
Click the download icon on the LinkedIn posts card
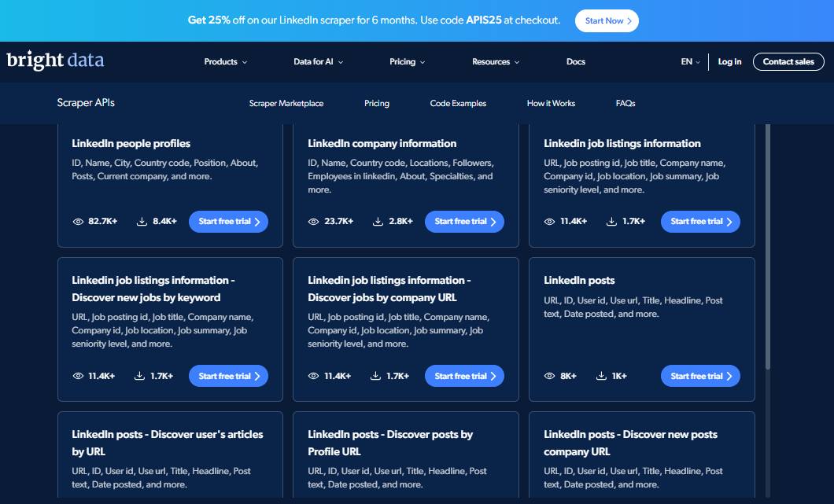click(x=600, y=376)
